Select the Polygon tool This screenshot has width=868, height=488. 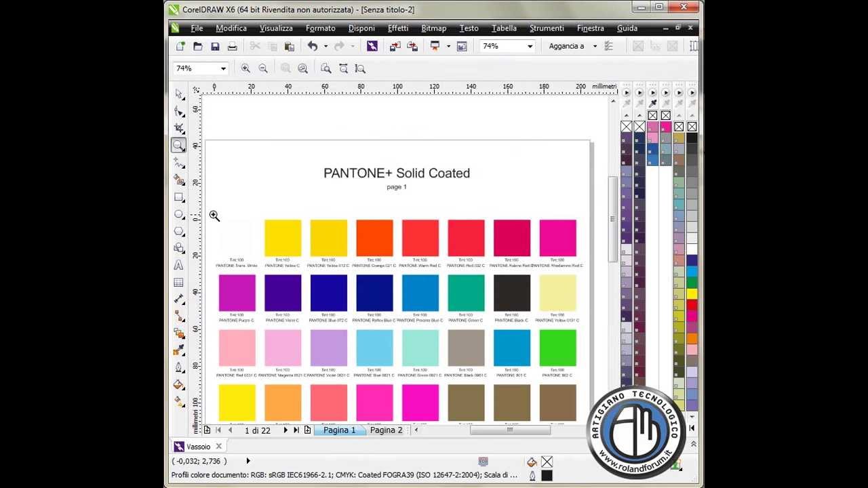click(179, 231)
